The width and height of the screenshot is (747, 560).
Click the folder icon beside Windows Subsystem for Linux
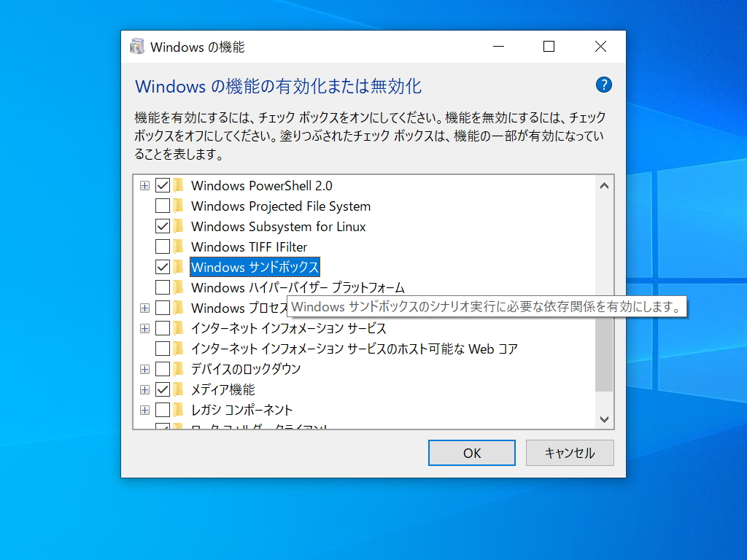pyautogui.click(x=178, y=226)
